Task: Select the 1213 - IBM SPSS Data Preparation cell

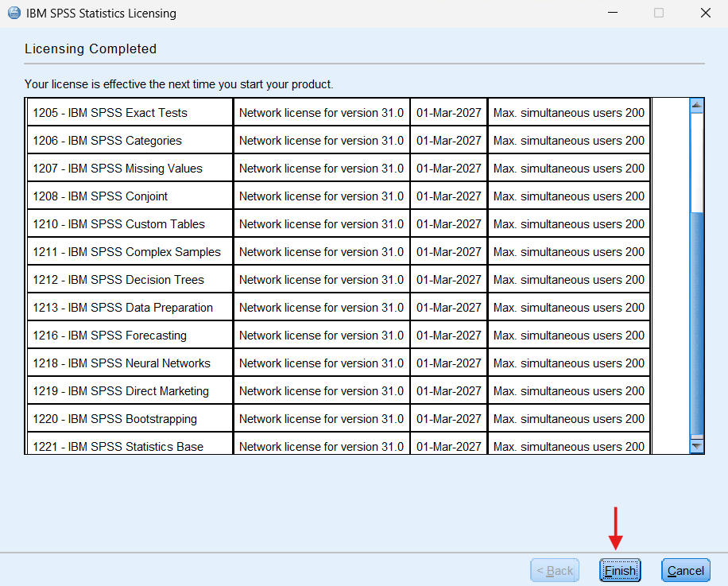Action: coord(130,308)
